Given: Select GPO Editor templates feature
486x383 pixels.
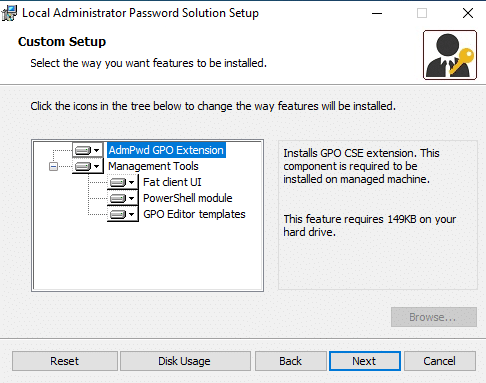Looking at the screenshot, I should click(194, 214).
